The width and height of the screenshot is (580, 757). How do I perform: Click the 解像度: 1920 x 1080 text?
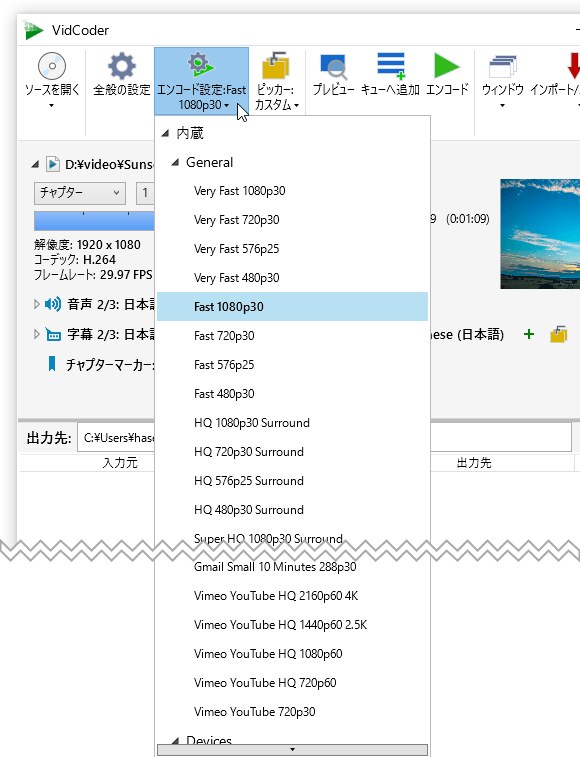pyautogui.click(x=87, y=245)
